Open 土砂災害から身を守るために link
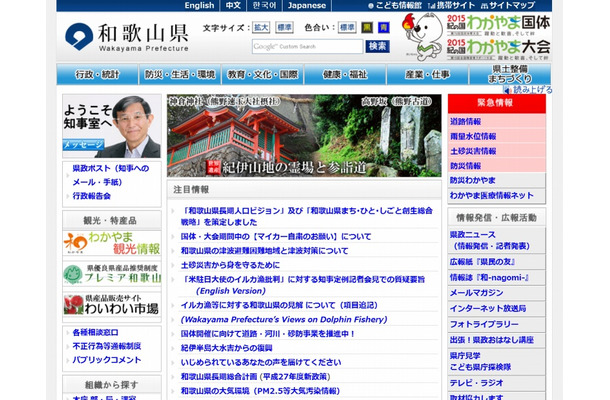Image resolution: width=610 pixels, height=400 pixels. click(x=230, y=265)
